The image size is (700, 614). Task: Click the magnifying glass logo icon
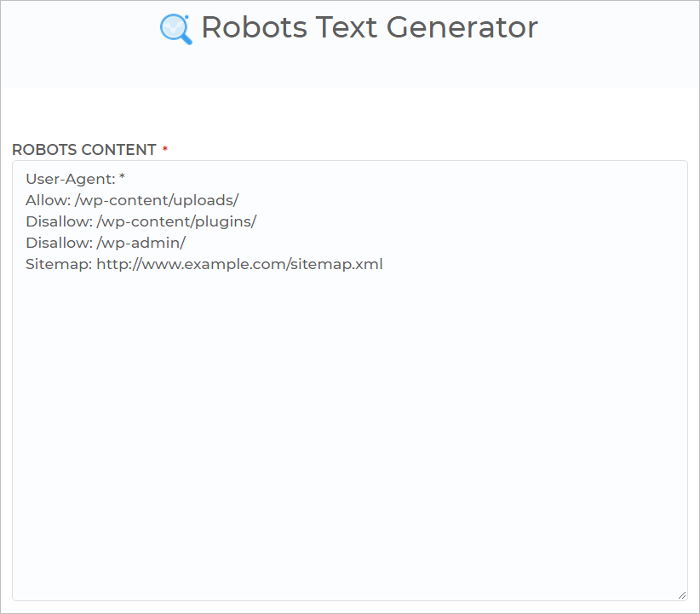point(176,30)
